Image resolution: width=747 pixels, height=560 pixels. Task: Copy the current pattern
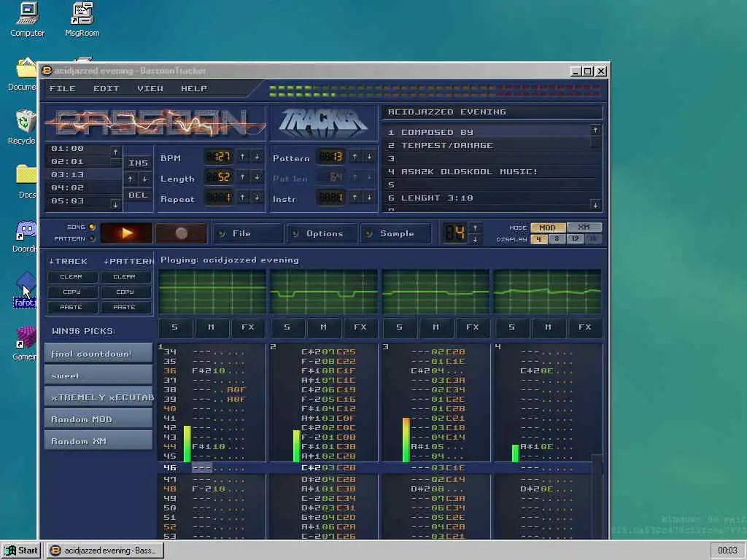(x=125, y=292)
